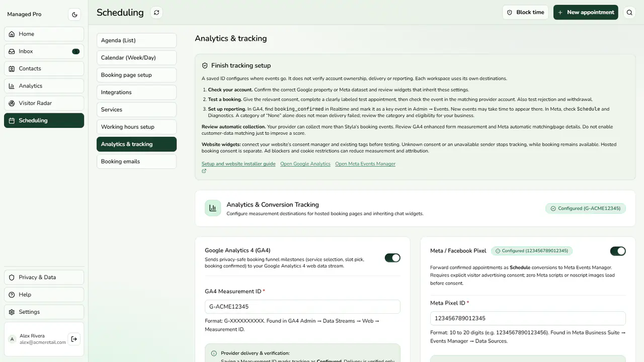Viewport: 644px width, 362px height.
Task: Open Booking emails settings
Action: coord(136,161)
